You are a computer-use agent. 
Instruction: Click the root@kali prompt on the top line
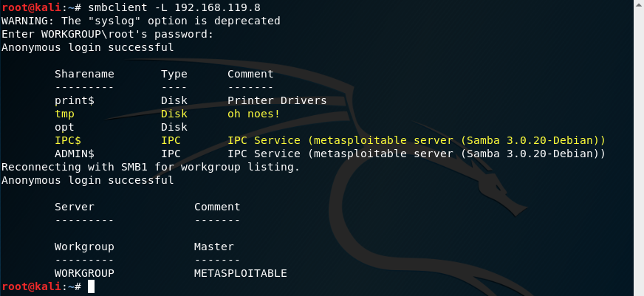(30, 7)
